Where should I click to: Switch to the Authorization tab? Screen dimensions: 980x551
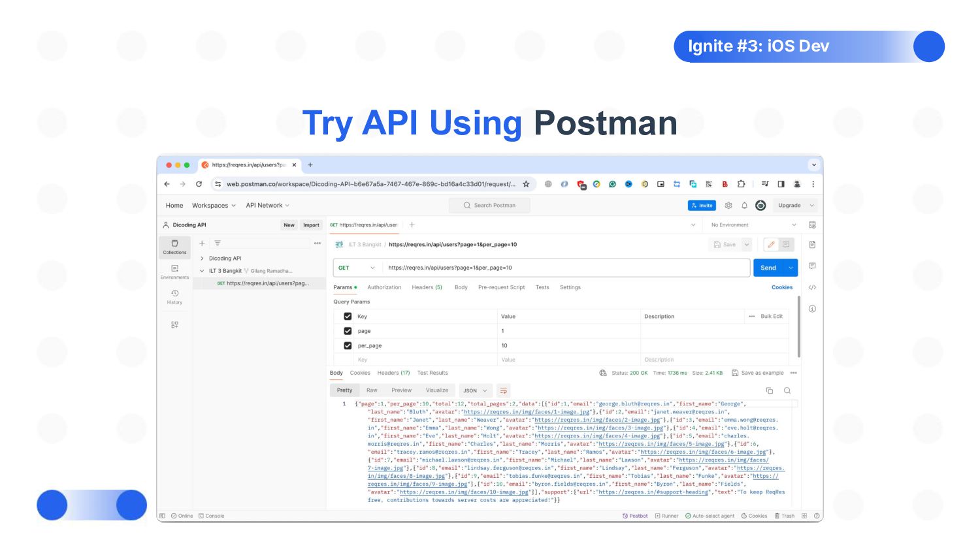click(384, 287)
